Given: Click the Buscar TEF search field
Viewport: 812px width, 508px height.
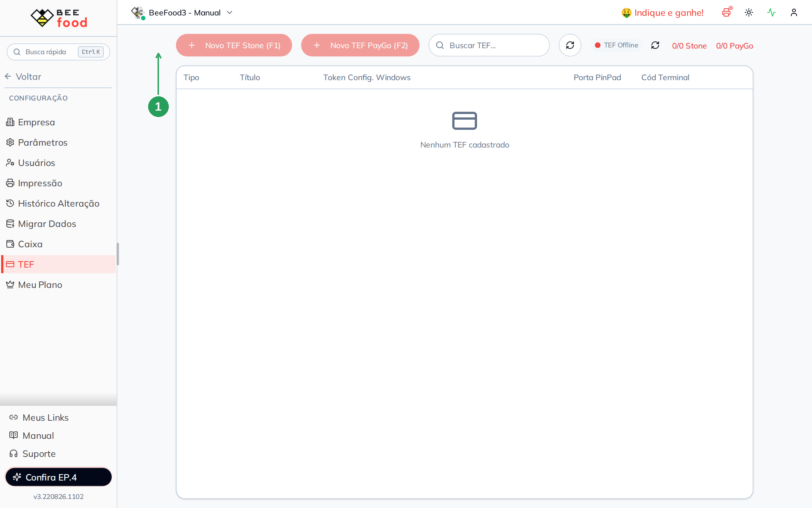Looking at the screenshot, I should click(489, 46).
